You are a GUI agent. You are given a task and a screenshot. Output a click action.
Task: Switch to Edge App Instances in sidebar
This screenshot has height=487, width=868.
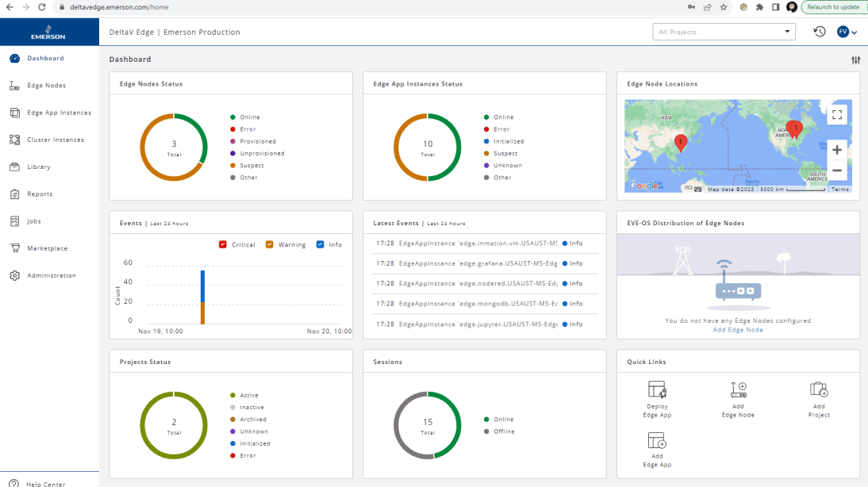[13, 113]
